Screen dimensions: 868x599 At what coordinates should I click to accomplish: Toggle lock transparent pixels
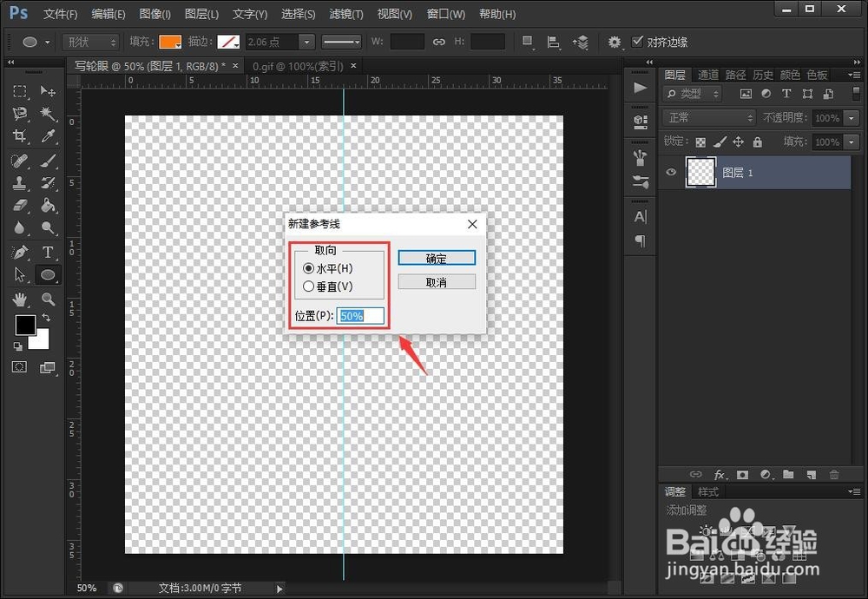(700, 142)
